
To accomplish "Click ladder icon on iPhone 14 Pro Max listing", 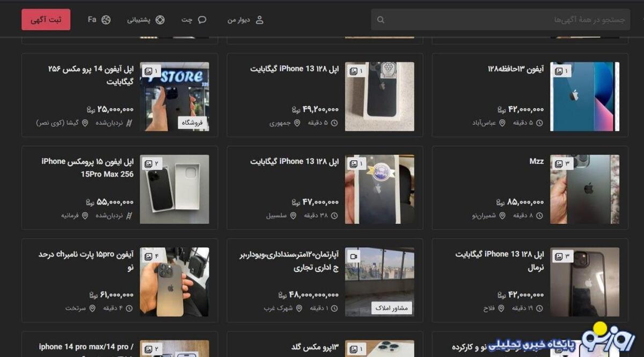I will [x=129, y=123].
